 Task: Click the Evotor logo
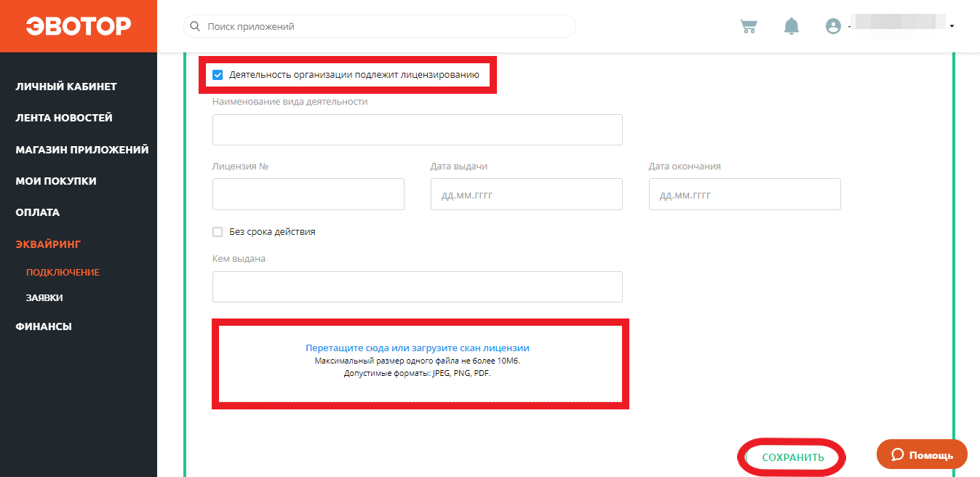79,26
